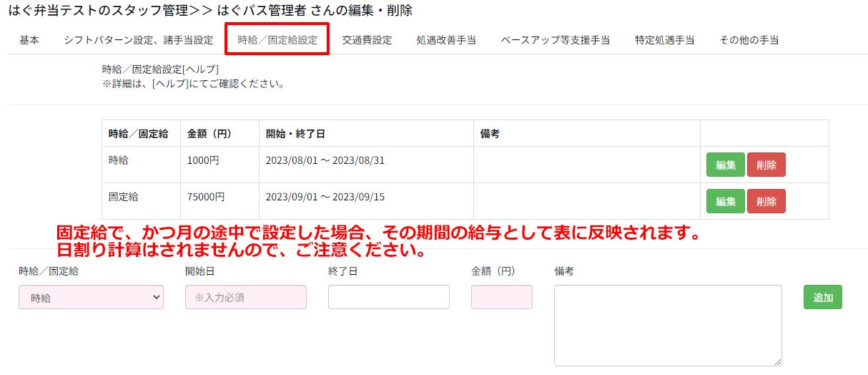
Task: Switch to シフトパターン設定、諸手当設定 tab
Action: (138, 40)
